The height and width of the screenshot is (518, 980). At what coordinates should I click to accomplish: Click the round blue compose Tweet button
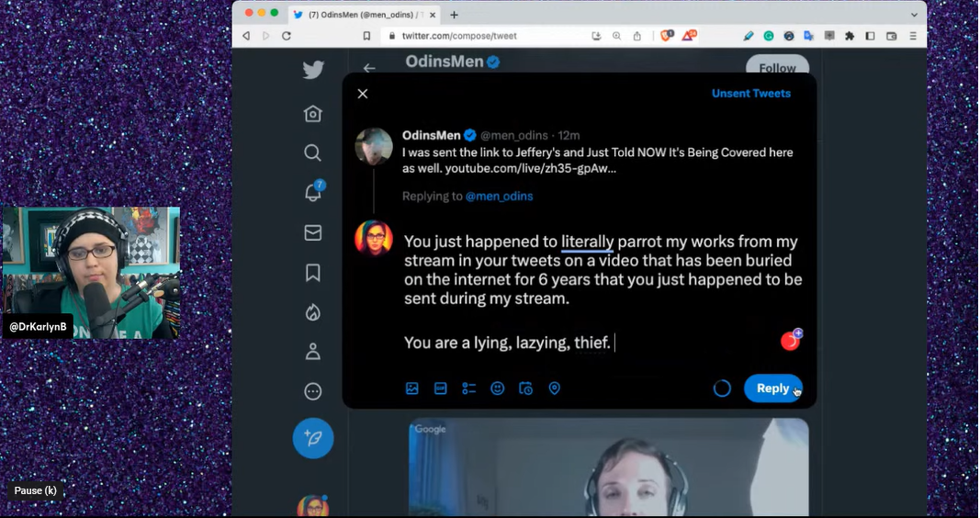click(x=313, y=438)
